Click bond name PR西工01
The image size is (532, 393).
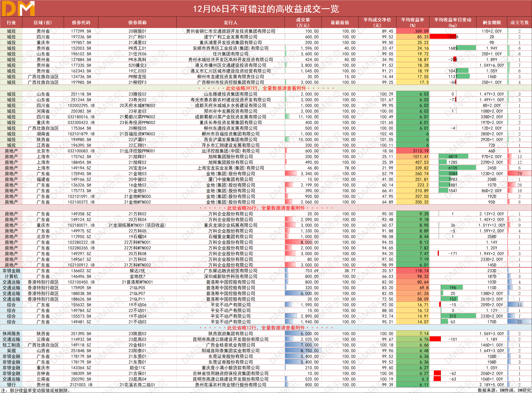(137, 48)
